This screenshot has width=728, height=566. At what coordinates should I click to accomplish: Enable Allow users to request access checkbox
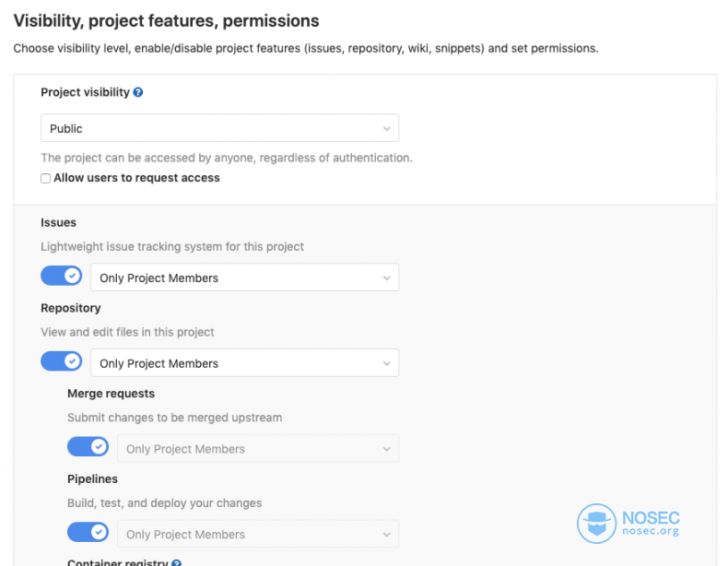pyautogui.click(x=45, y=178)
